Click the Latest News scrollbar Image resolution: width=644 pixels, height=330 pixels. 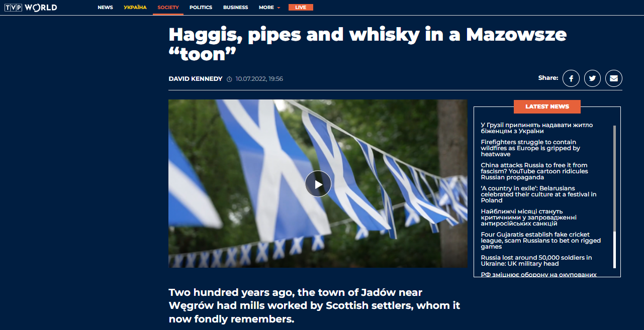click(614, 197)
